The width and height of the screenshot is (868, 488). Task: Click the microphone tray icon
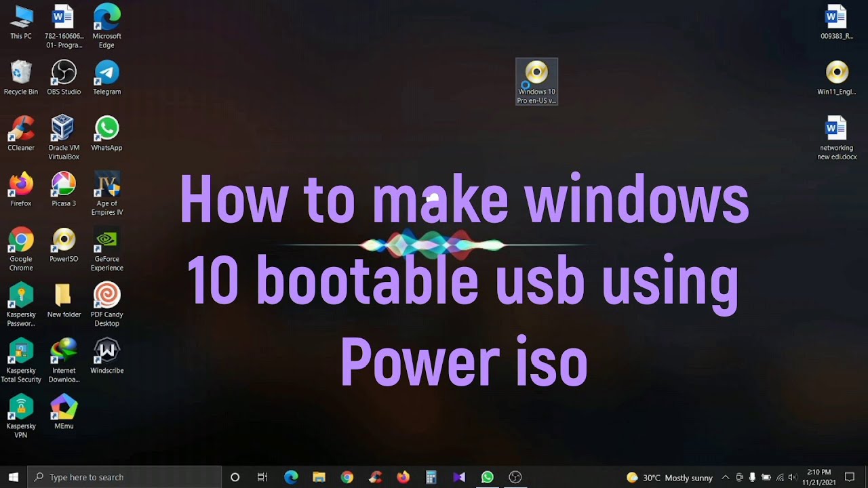[752, 478]
